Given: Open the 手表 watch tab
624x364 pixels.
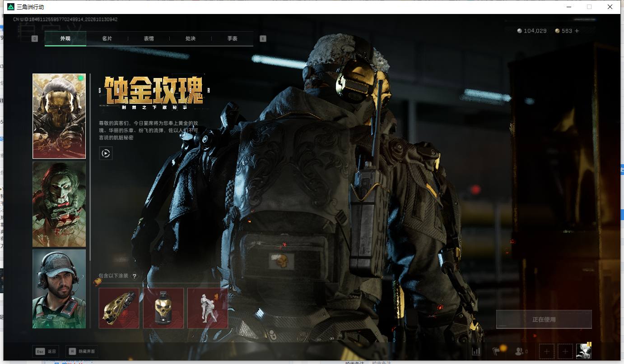Looking at the screenshot, I should coord(232,39).
